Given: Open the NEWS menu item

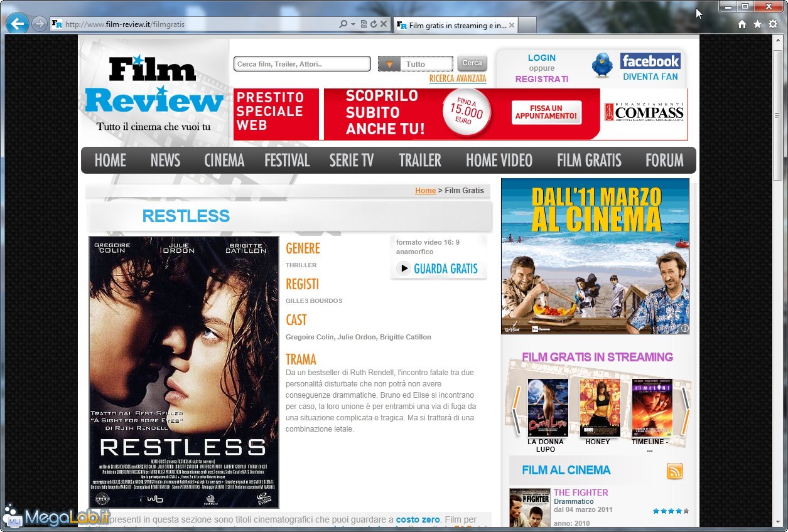Looking at the screenshot, I should point(165,161).
